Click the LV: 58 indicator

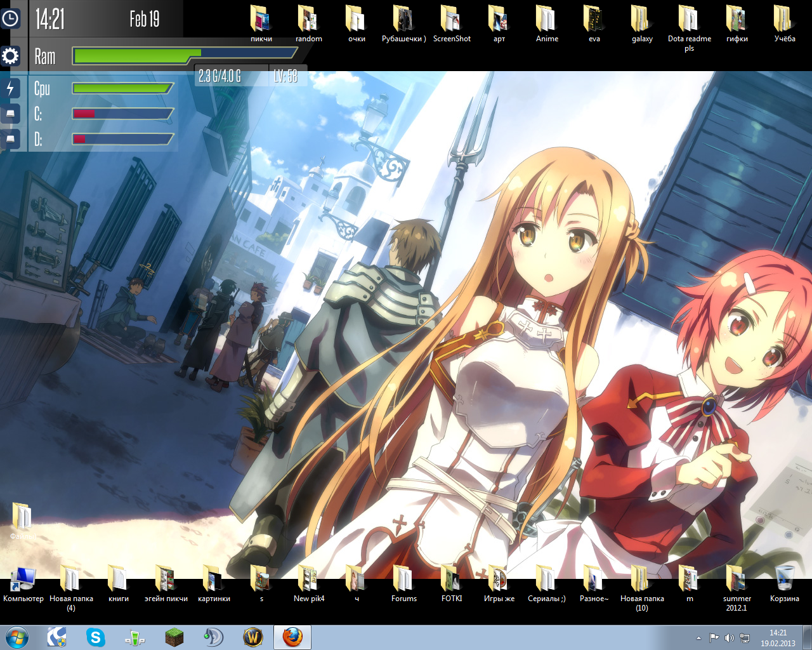[x=285, y=76]
